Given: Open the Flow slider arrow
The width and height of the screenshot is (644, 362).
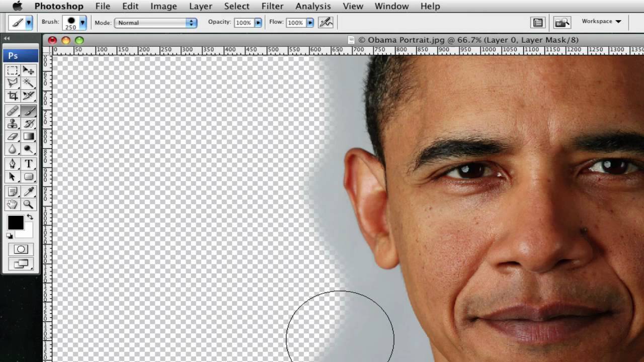Looking at the screenshot, I should [310, 23].
